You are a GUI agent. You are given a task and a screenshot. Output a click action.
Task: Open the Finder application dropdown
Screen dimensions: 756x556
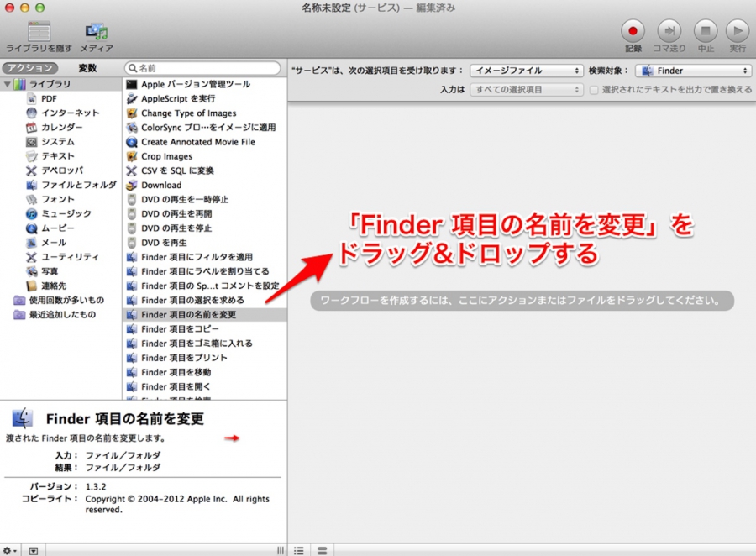click(693, 71)
